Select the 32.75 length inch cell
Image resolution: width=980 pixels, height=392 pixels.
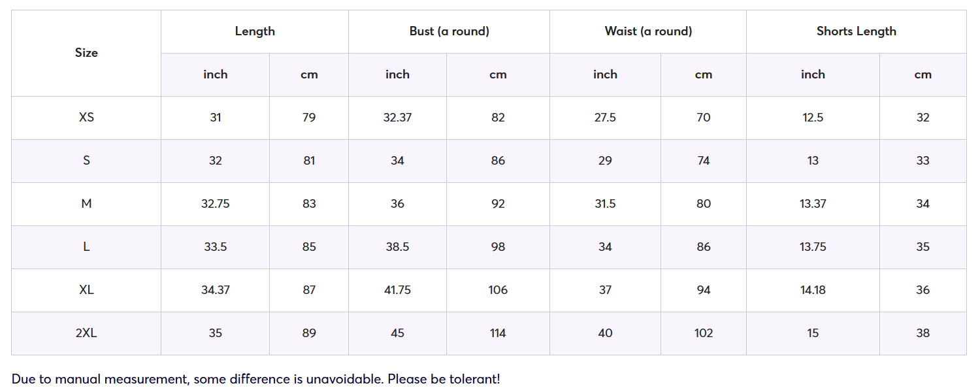(215, 204)
